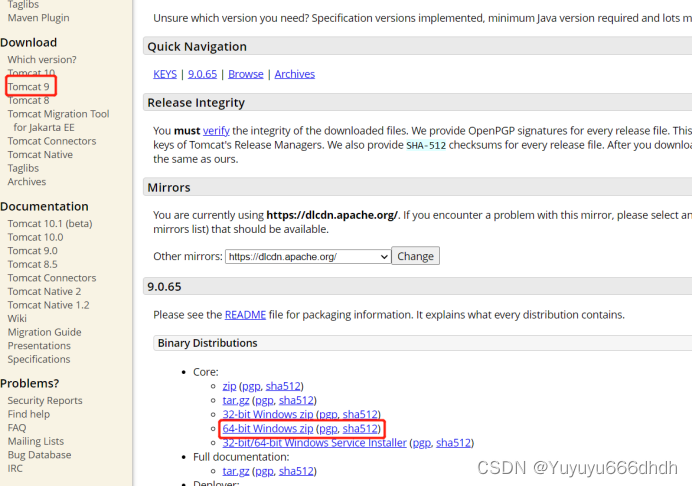Open the Mailing Lists link
Viewport: 692px width, 487px height.
click(36, 441)
